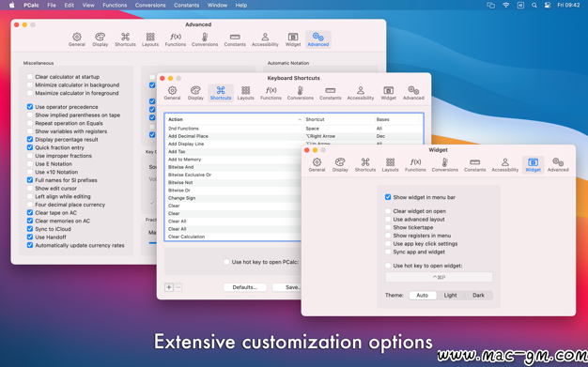Click the Wi-Fi status icon
The width and height of the screenshot is (588, 367).
click(506, 6)
